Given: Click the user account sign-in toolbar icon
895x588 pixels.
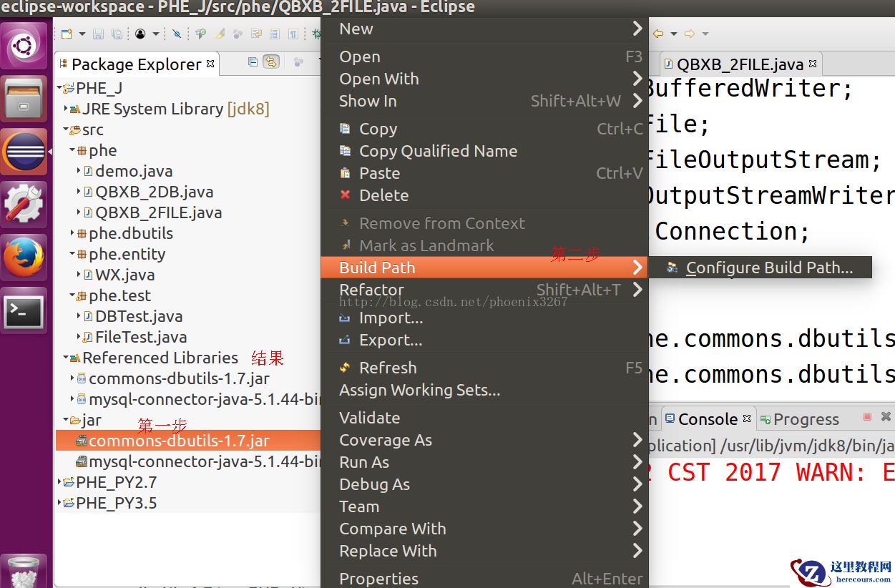Looking at the screenshot, I should (x=141, y=34).
